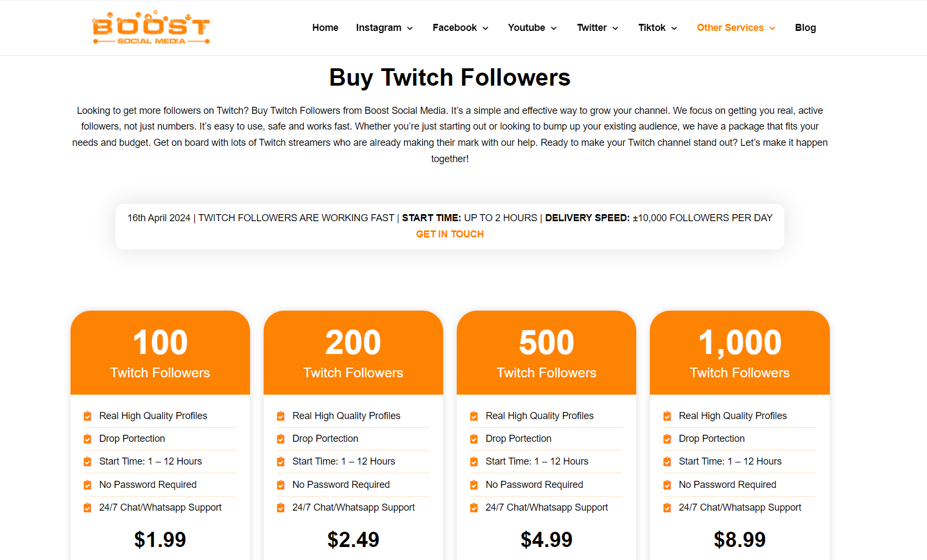Select the 1,000 Twitch Followers package header
The width and height of the screenshot is (927, 560).
click(x=740, y=352)
